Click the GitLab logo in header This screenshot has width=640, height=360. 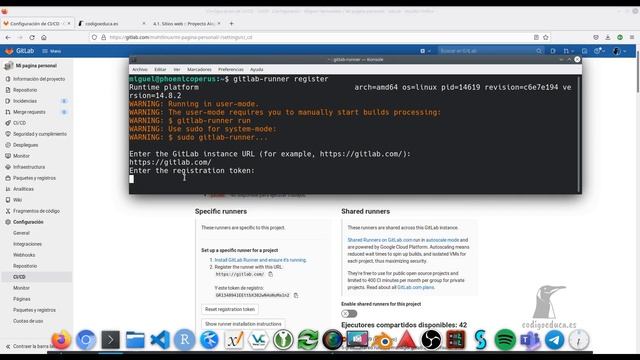click(x=19, y=51)
